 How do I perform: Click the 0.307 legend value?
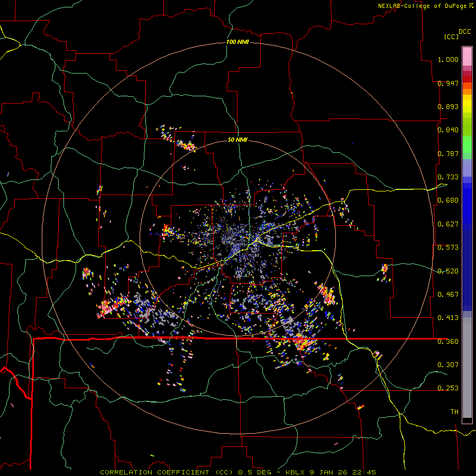pos(448,365)
